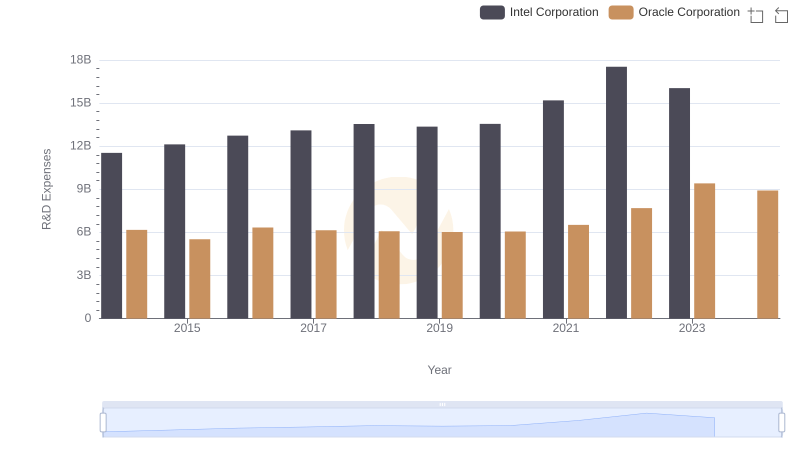Click the 18B y-axis label
This screenshot has height=461, width=800.
coord(81,60)
